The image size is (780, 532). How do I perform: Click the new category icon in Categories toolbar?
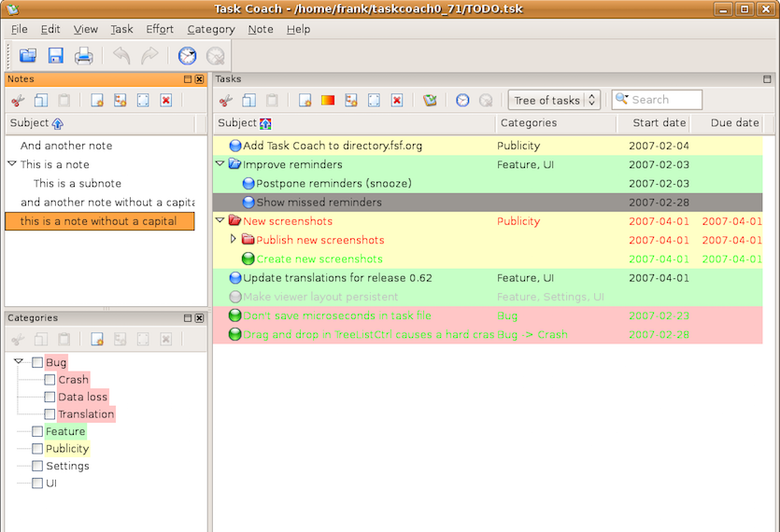pyautogui.click(x=97, y=339)
